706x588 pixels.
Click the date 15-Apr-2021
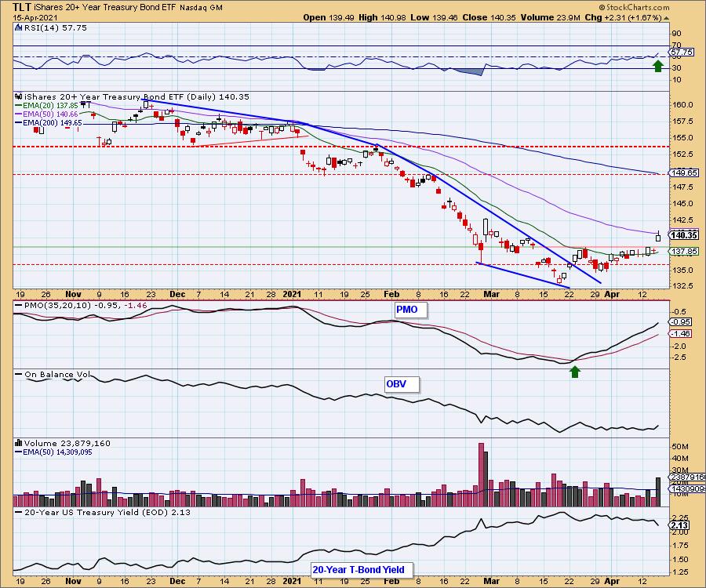35,18
